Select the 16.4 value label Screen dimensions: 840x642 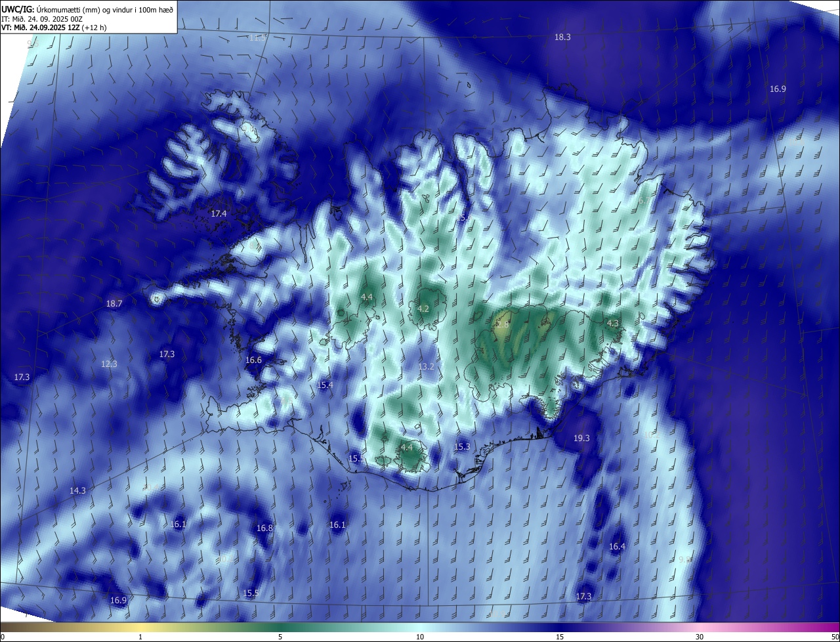(617, 547)
